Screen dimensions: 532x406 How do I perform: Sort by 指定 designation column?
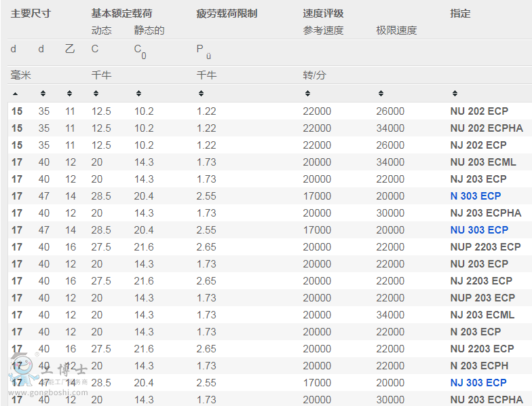click(x=455, y=94)
